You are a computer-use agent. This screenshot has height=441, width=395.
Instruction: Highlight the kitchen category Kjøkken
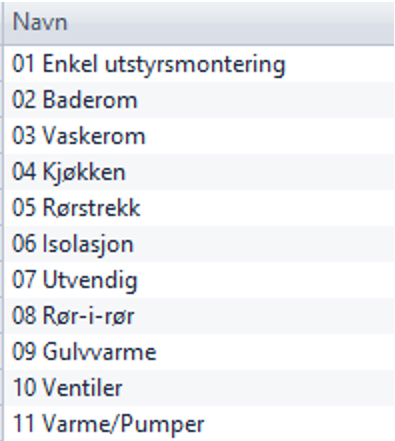84,173
